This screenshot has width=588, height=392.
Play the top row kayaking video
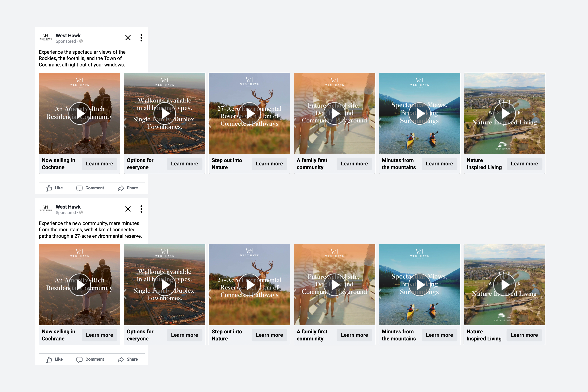tap(419, 113)
